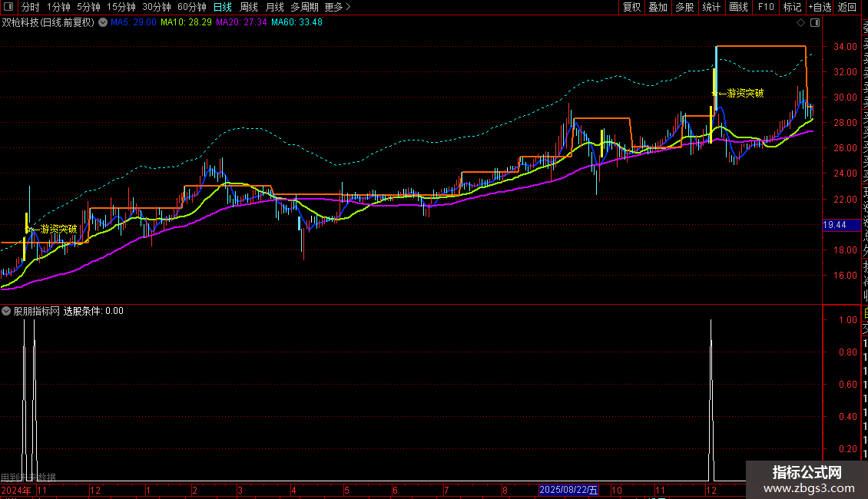Click the 游资突破 signal label near October 2024
This screenshot has width=868, height=499.
[x=58, y=229]
